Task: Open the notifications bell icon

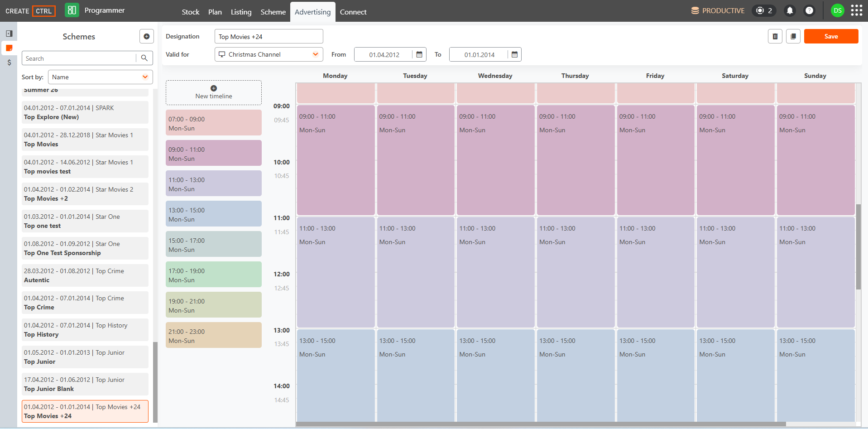Action: (x=790, y=10)
